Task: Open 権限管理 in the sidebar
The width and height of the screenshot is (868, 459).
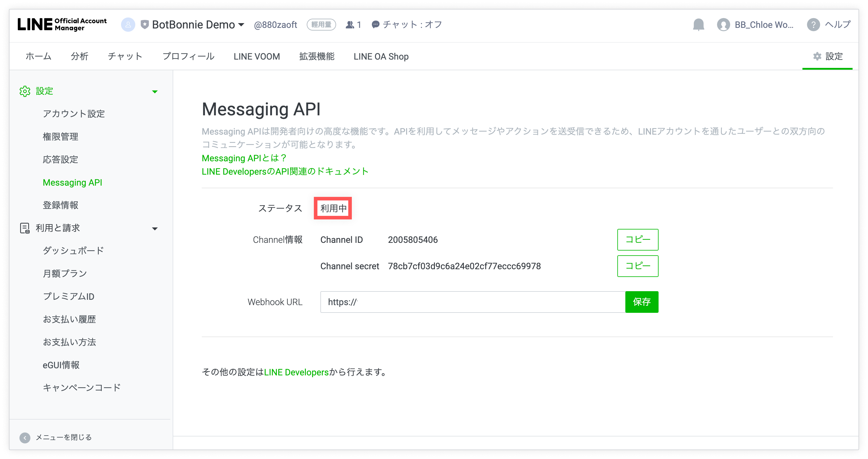Action: click(60, 136)
